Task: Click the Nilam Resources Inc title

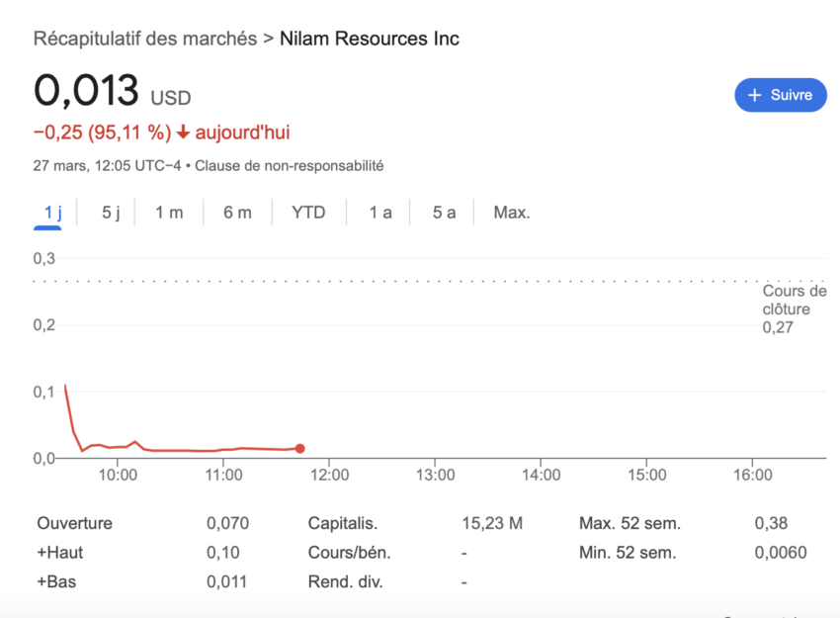Action: click(x=370, y=39)
